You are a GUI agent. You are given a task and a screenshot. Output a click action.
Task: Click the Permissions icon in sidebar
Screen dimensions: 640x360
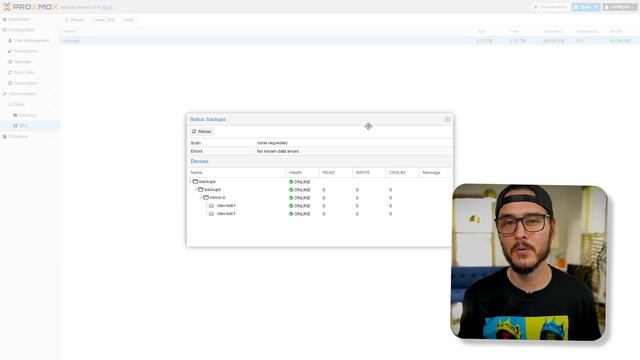tap(10, 51)
